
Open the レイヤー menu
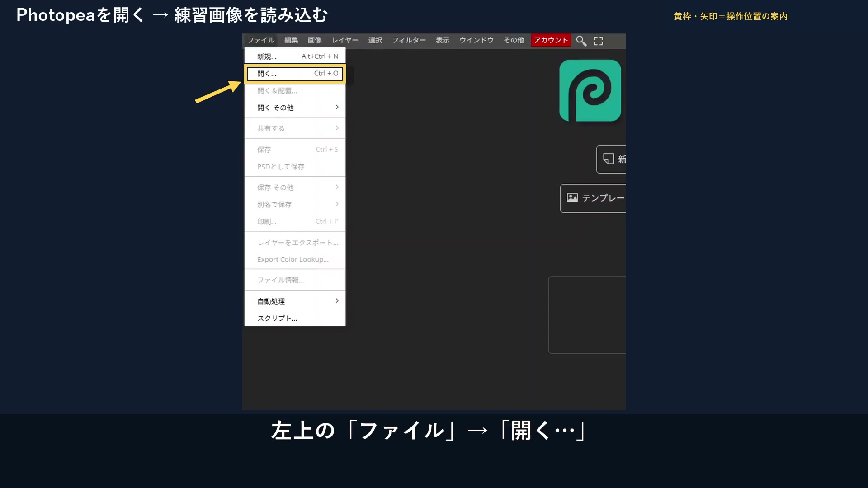(x=345, y=40)
